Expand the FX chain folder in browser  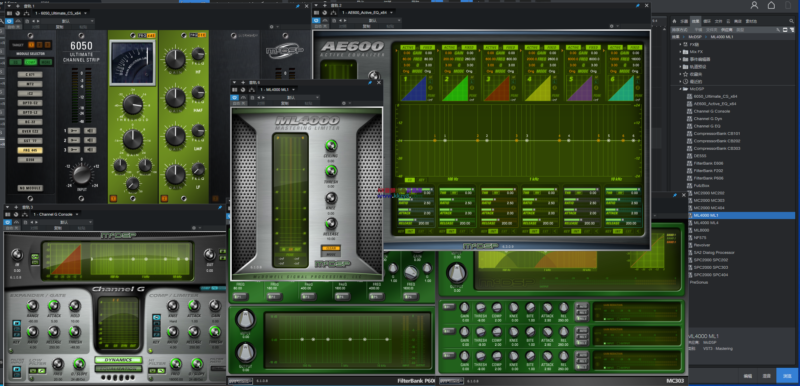pyautogui.click(x=681, y=44)
